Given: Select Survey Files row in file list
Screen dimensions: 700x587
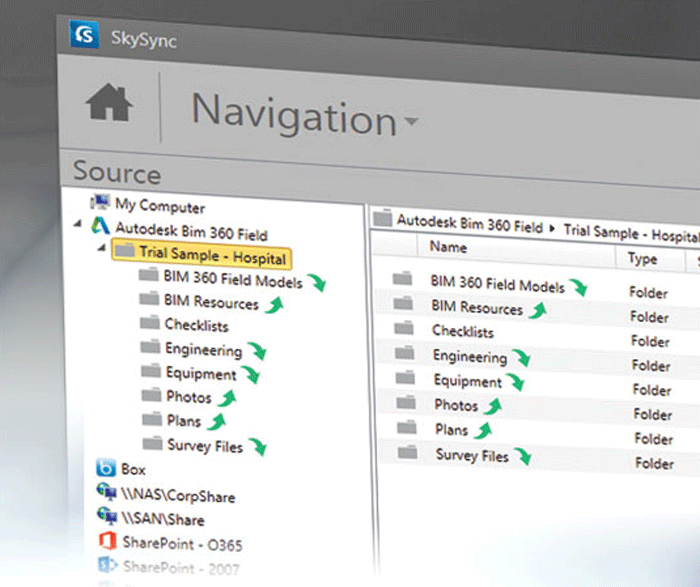Looking at the screenshot, I should (x=472, y=456).
